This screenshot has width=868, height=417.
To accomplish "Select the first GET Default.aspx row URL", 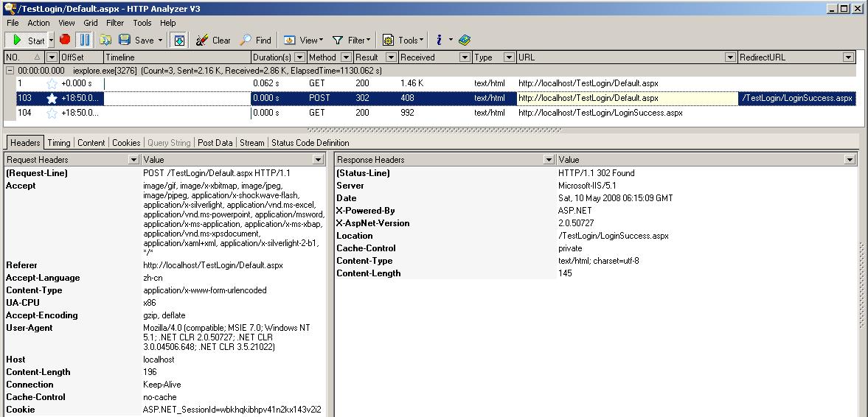I will point(588,83).
